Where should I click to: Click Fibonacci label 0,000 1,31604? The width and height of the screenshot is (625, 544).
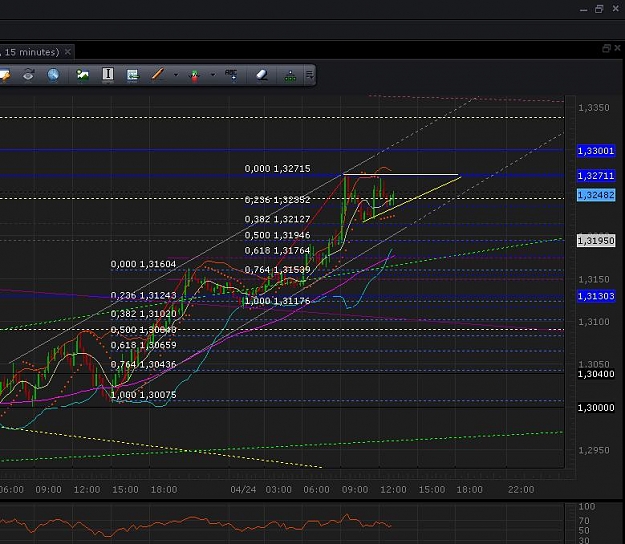(143, 264)
